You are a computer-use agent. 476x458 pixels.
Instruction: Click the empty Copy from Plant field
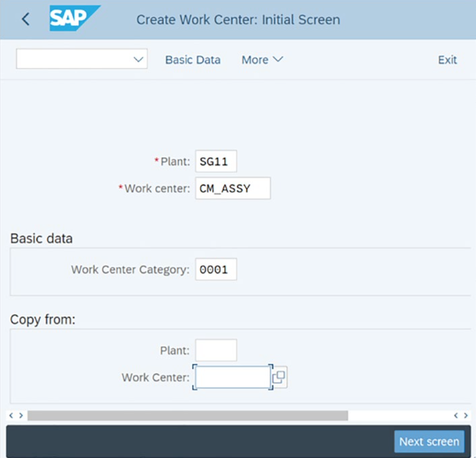(x=216, y=350)
